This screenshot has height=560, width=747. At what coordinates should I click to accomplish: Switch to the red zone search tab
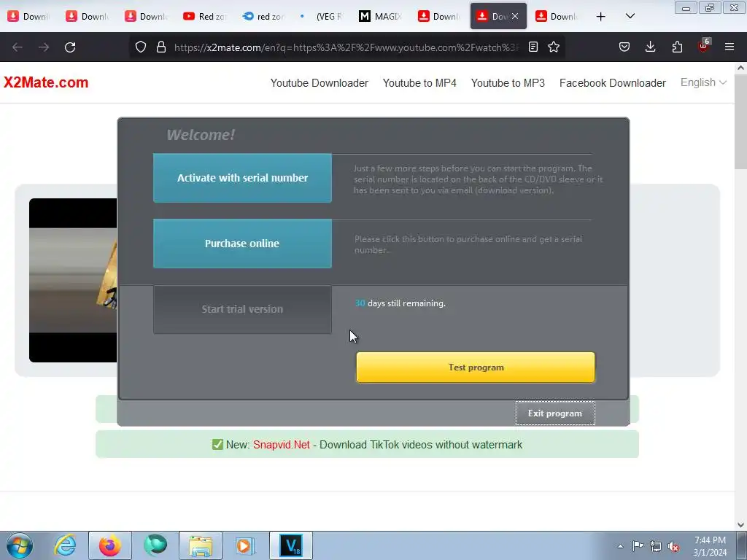[x=263, y=16]
